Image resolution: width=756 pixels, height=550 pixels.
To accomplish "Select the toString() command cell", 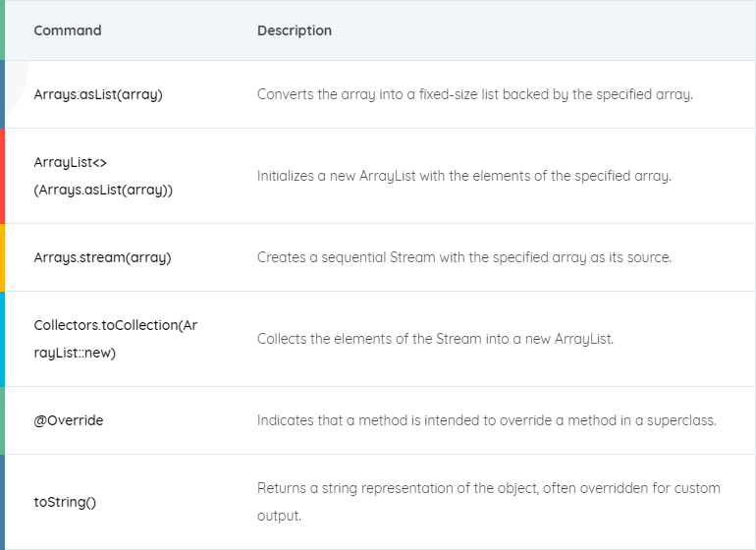I will [65, 502].
